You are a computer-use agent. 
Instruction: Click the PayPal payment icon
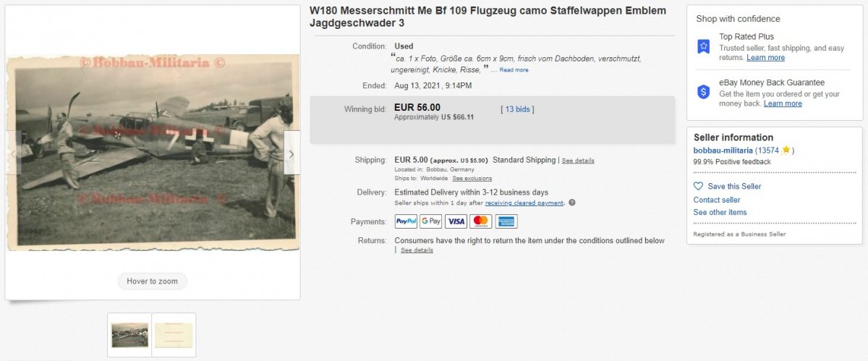[x=406, y=221]
